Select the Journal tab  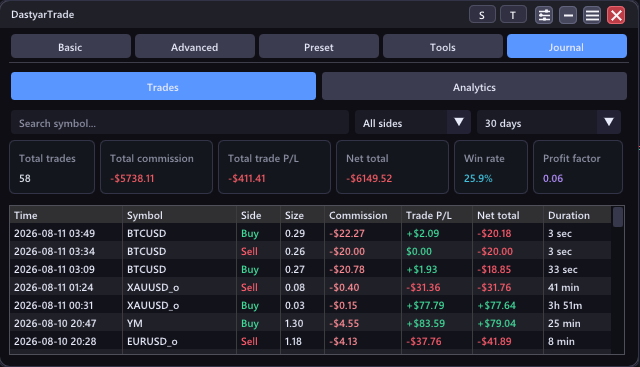pyautogui.click(x=567, y=46)
